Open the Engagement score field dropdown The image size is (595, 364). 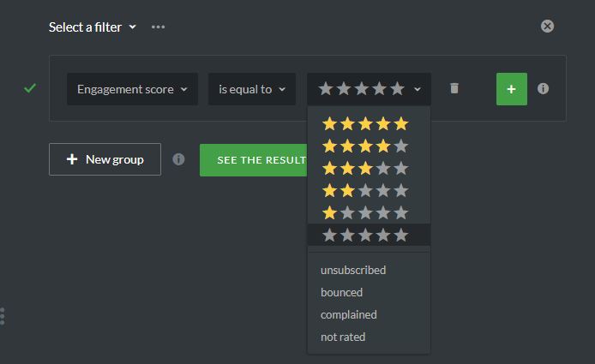pos(132,89)
